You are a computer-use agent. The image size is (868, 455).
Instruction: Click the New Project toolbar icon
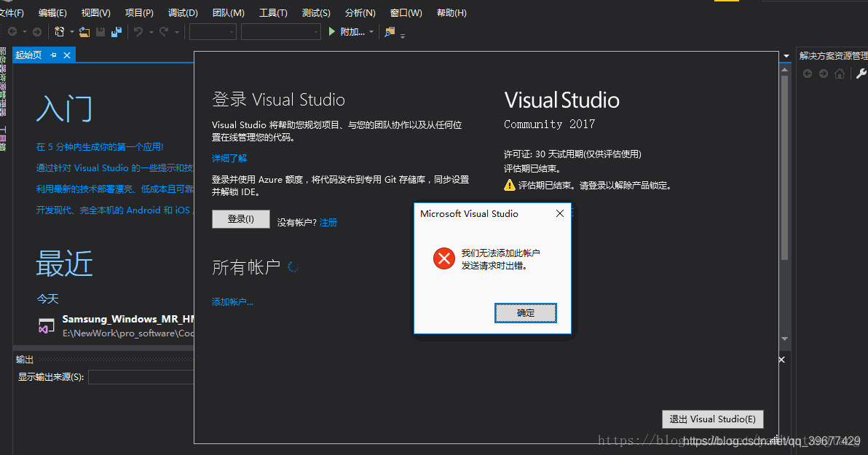[59, 32]
